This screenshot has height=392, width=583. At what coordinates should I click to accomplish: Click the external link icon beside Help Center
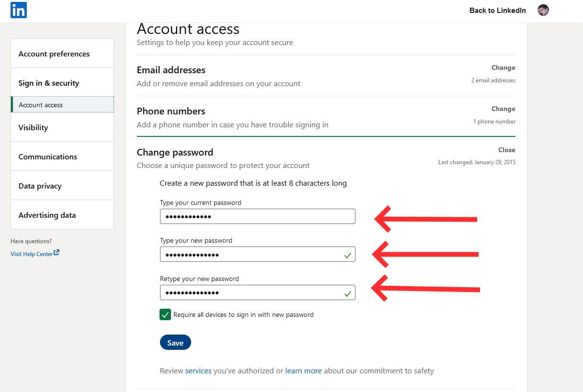(57, 253)
